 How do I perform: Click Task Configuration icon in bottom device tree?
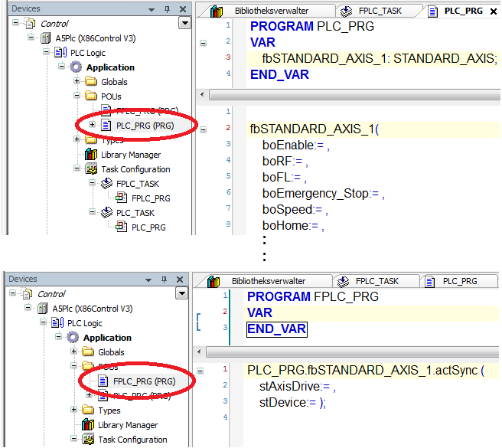click(88, 440)
